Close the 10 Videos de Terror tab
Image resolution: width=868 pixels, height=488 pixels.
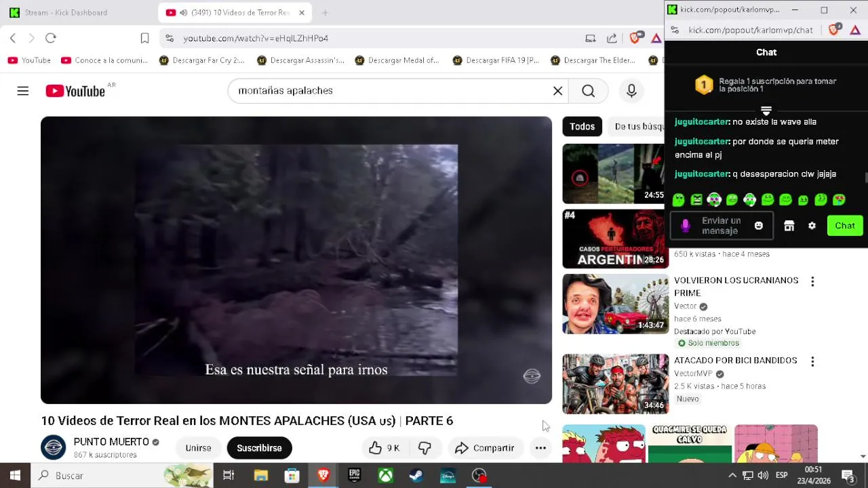(302, 12)
